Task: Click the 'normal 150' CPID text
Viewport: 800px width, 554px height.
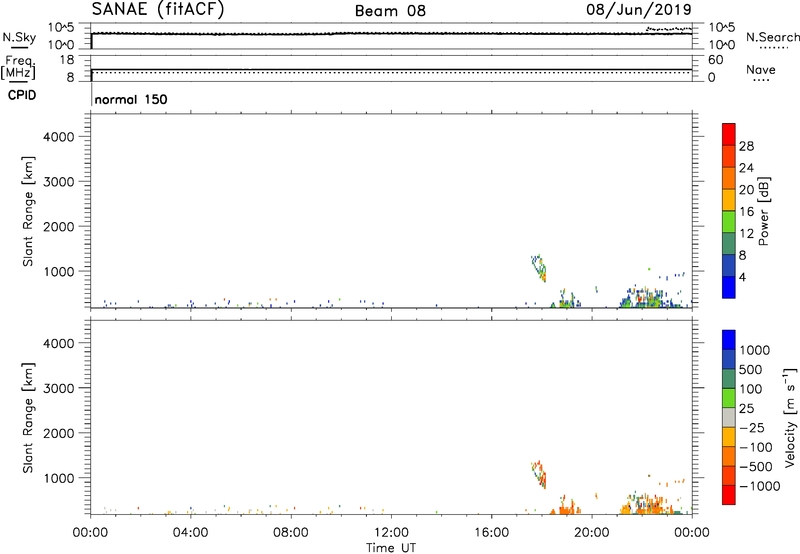Action: (131, 99)
